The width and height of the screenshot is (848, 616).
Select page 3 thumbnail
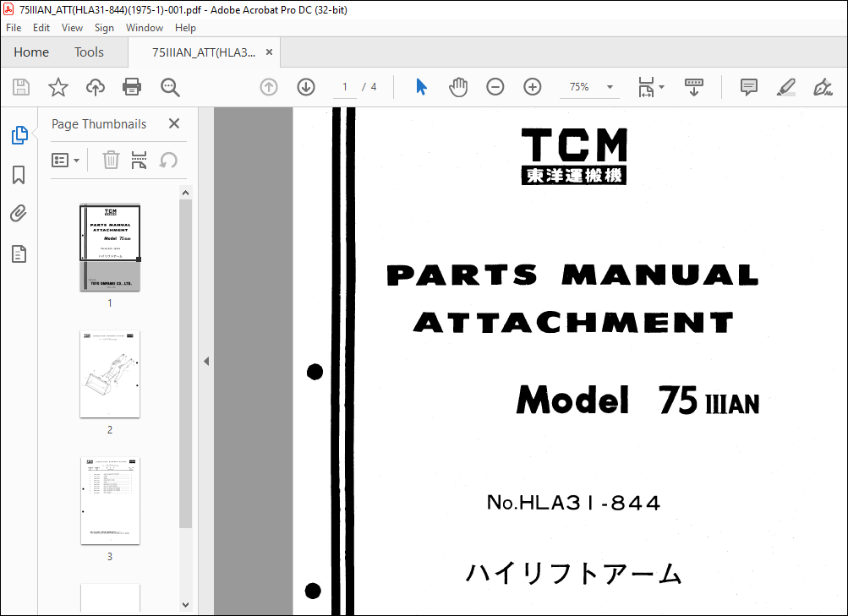(x=110, y=500)
